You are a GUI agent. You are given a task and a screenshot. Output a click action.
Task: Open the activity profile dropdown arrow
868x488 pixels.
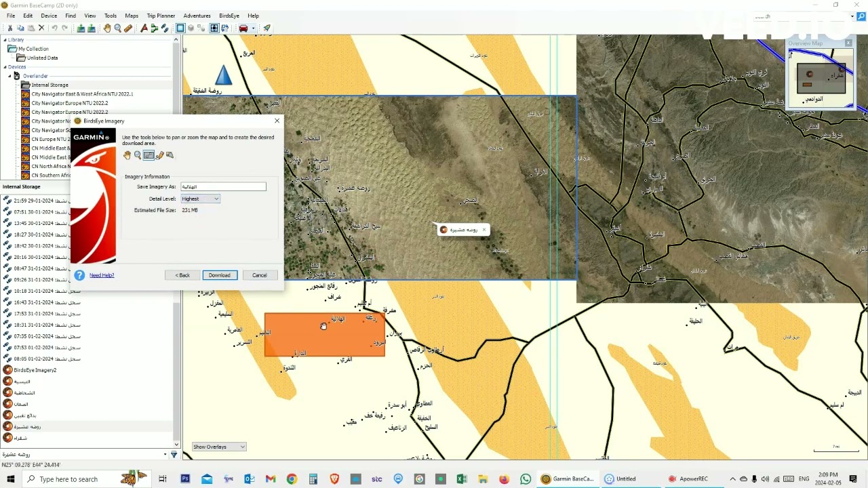pyautogui.click(x=253, y=28)
